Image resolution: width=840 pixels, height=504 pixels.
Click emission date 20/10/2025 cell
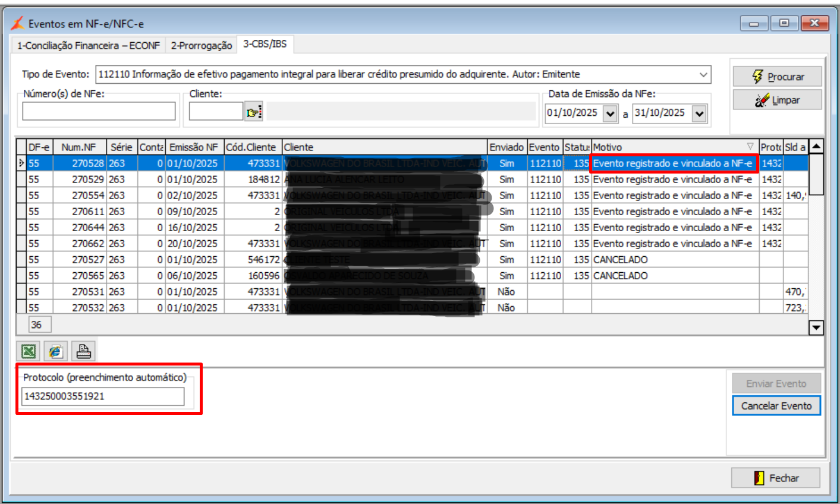194,243
